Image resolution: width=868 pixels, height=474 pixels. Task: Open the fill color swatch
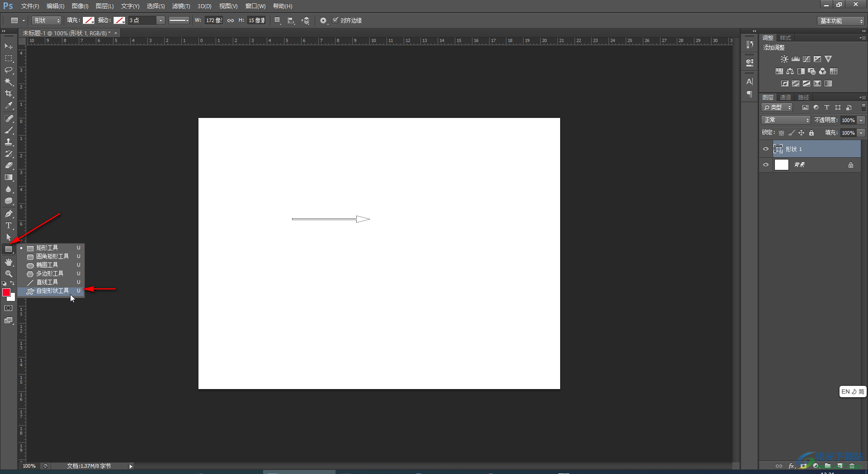click(x=89, y=20)
